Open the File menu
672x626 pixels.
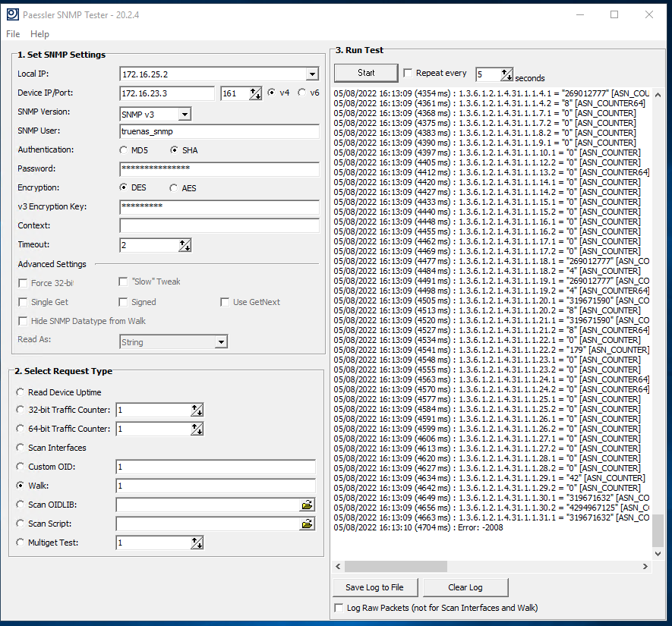(13, 34)
